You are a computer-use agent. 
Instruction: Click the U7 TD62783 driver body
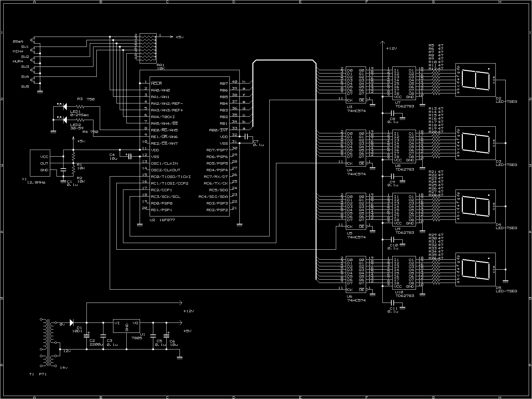pos(404,83)
